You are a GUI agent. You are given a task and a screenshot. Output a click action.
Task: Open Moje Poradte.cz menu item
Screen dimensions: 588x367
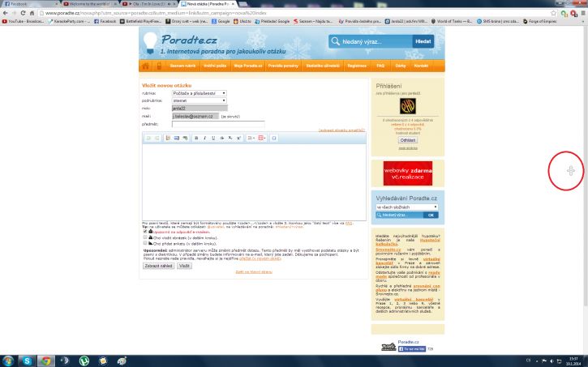click(248, 66)
